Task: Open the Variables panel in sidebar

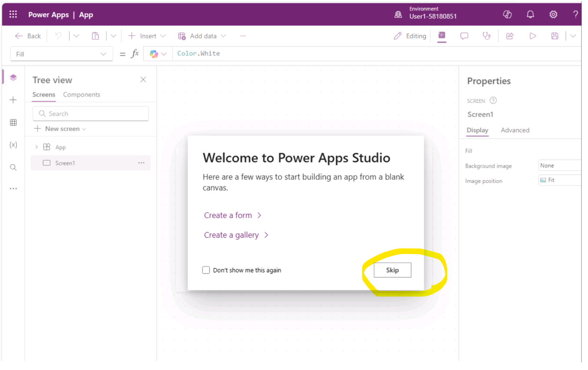Action: coord(13,145)
